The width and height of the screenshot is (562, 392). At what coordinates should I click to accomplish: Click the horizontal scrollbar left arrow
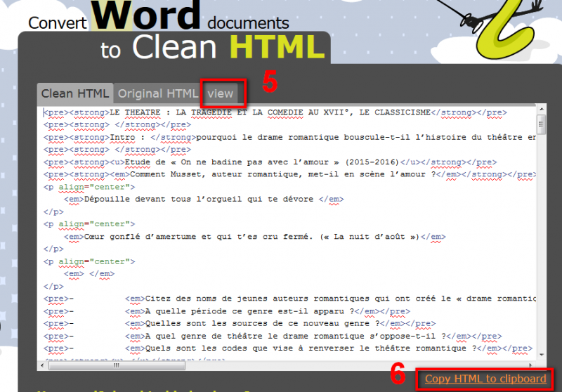tap(42, 365)
